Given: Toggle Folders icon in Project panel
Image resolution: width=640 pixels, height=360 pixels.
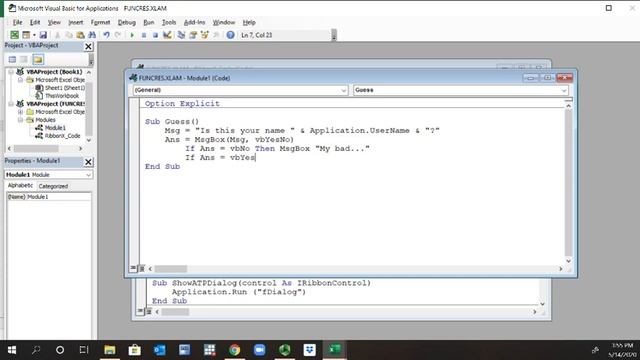Looking at the screenshot, I should point(38,60).
